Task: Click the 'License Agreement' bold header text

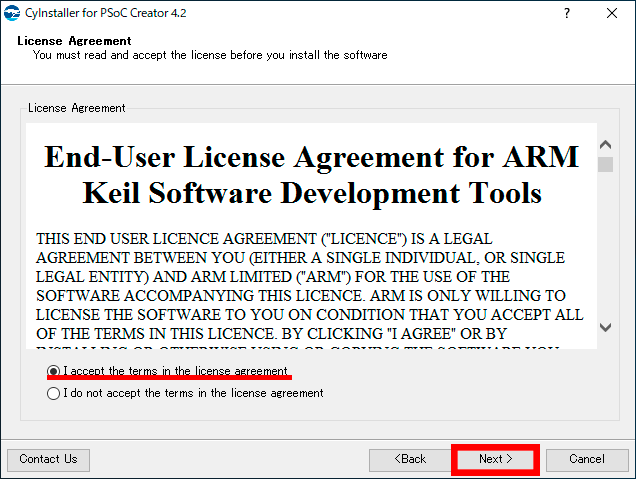Action: 74,41
